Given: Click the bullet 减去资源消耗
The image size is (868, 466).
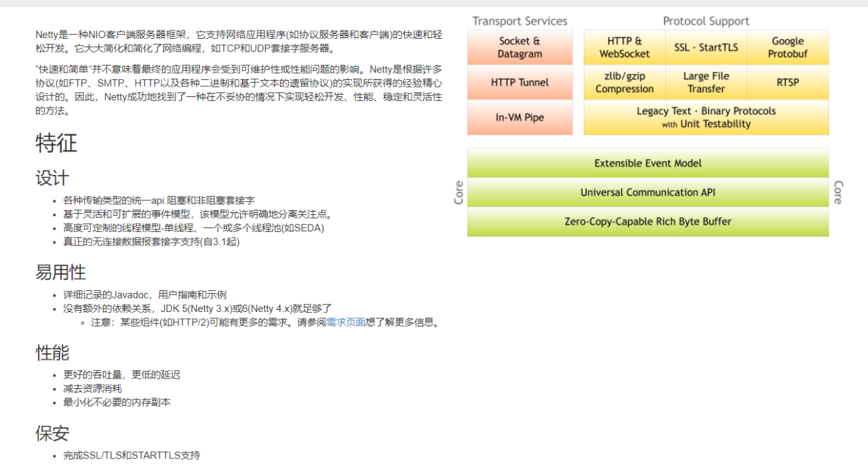Looking at the screenshot, I should click(x=93, y=389).
